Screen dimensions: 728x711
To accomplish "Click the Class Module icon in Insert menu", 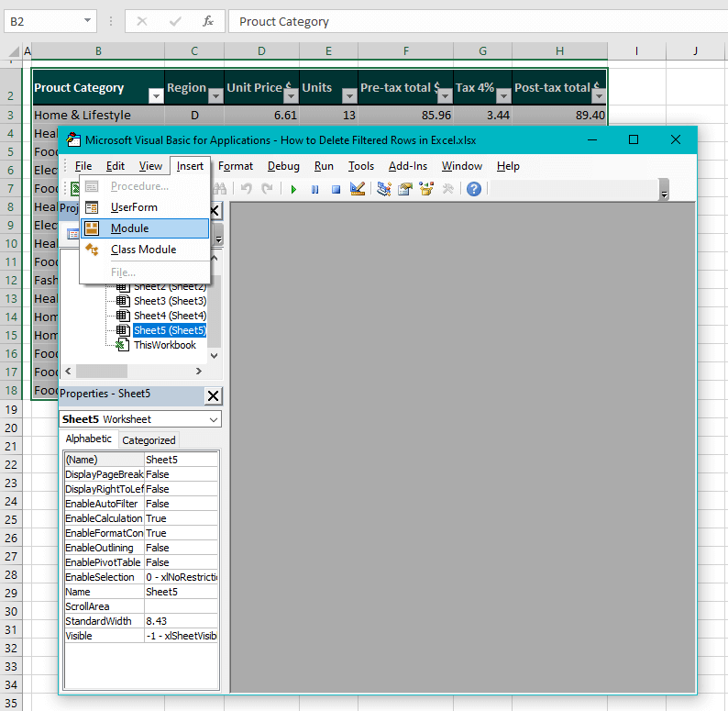I will (x=92, y=250).
